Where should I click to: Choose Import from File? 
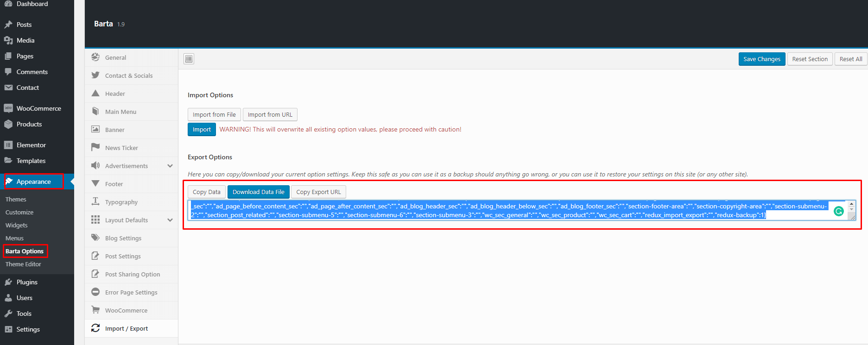214,114
